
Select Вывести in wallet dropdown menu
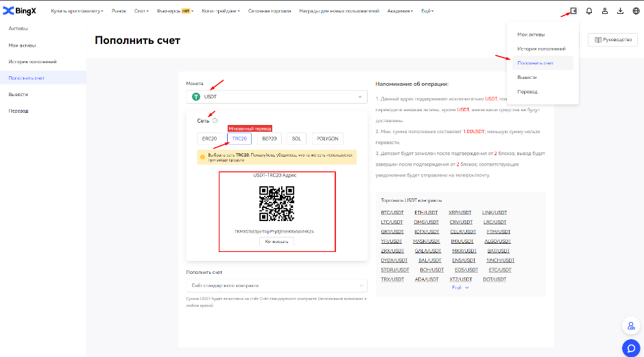[542, 78]
